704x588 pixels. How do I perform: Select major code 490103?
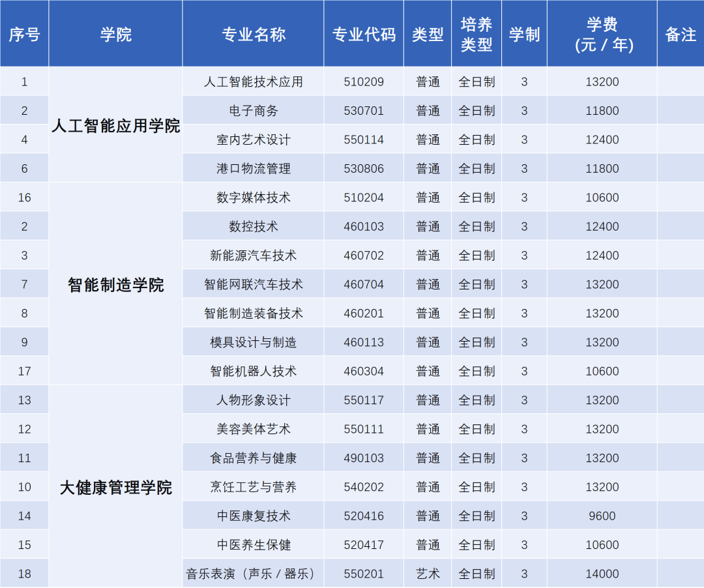click(x=364, y=458)
